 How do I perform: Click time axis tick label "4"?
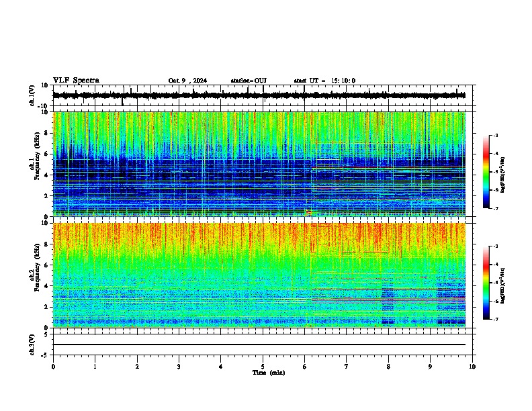coord(221,367)
